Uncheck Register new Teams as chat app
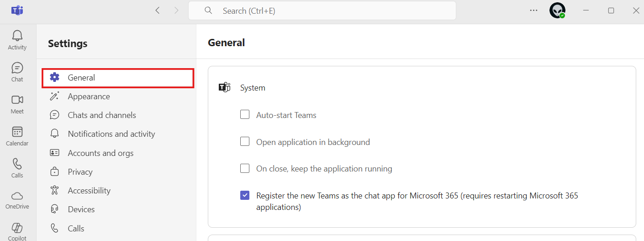The width and height of the screenshot is (644, 241). (x=245, y=196)
